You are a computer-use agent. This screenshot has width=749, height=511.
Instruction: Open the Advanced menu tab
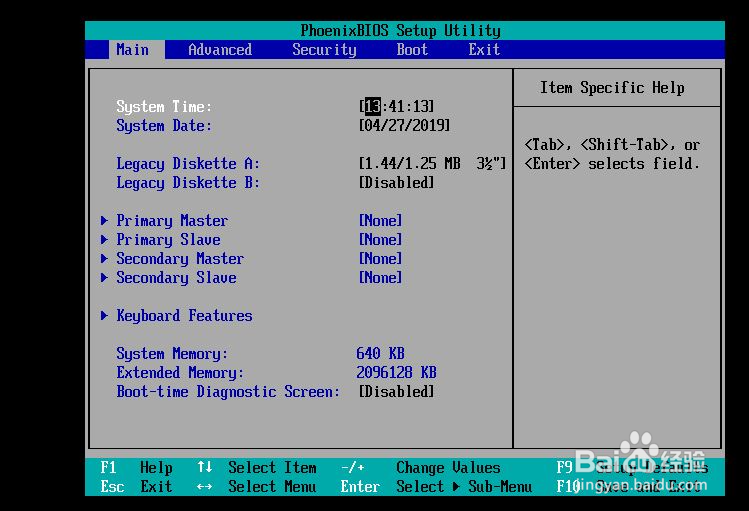click(x=220, y=50)
